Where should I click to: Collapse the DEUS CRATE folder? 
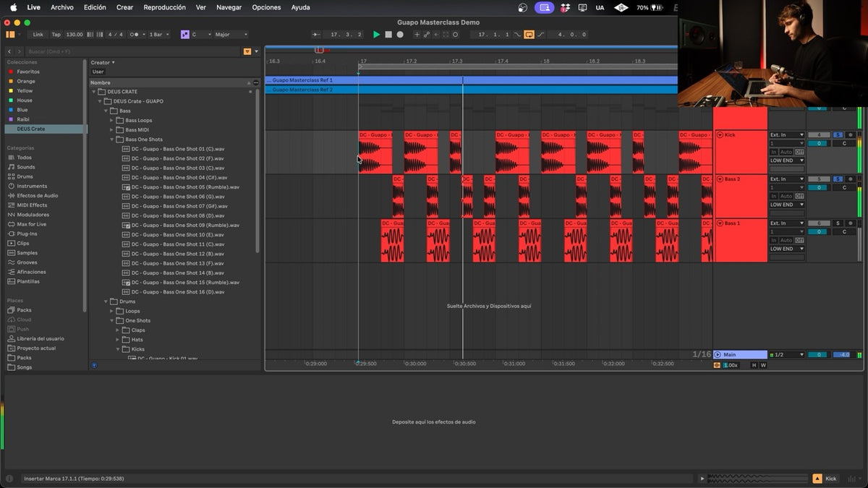[94, 92]
